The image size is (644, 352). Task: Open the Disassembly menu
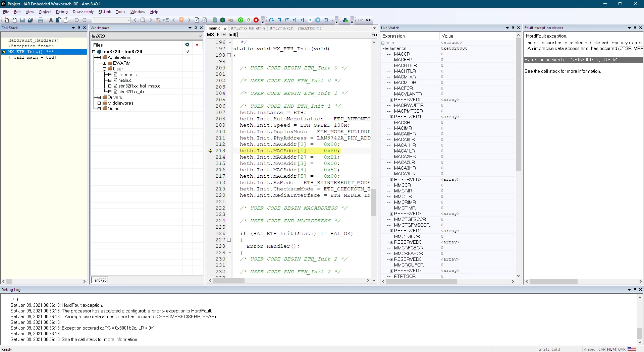coord(83,12)
